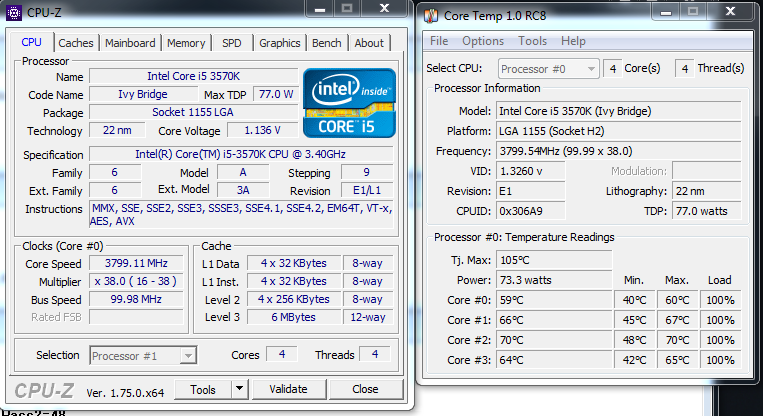This screenshot has width=763, height=416.
Task: Select the SPD tab
Action: [232, 43]
